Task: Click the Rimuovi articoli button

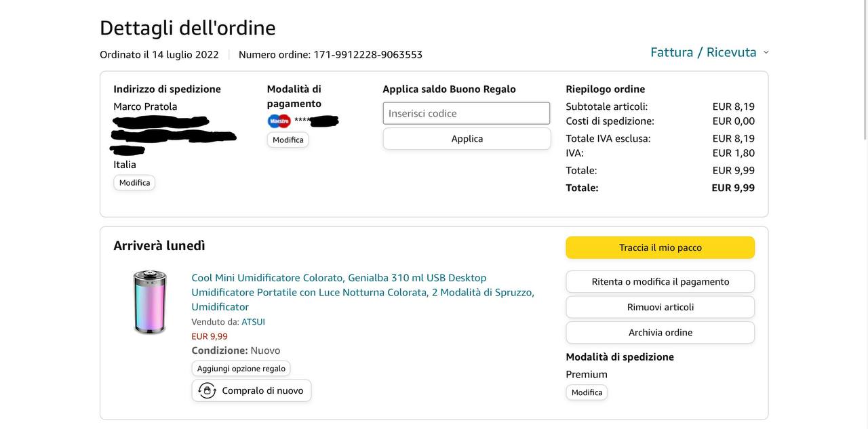Action: (x=660, y=307)
